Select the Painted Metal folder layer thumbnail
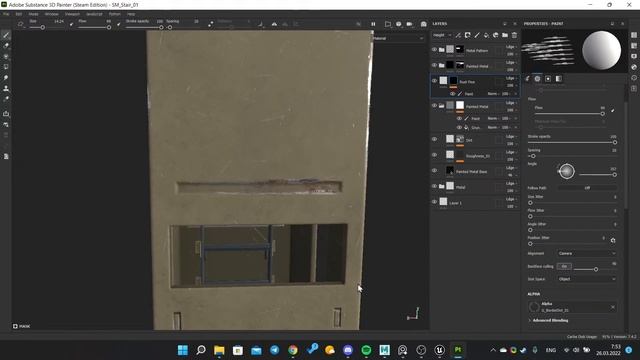Viewport: 640px width, 360px height. pyautogui.click(x=449, y=65)
